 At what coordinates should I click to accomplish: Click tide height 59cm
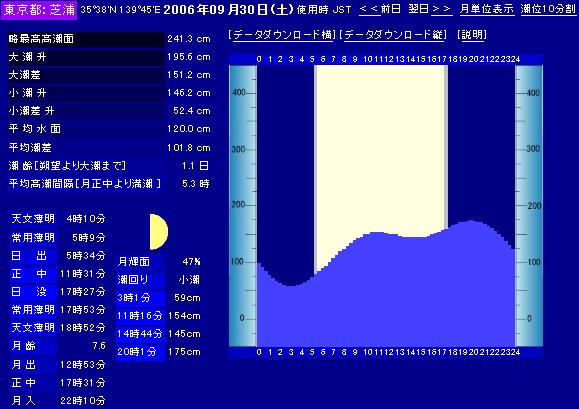[187, 298]
